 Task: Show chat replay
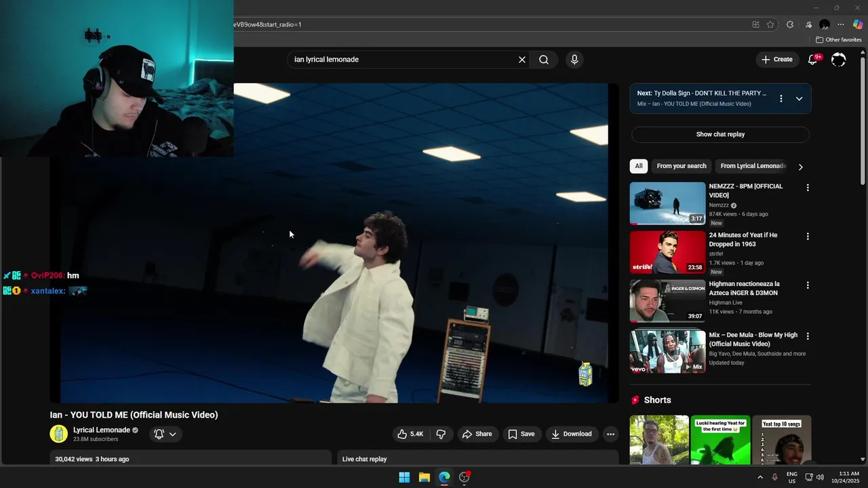(720, 134)
